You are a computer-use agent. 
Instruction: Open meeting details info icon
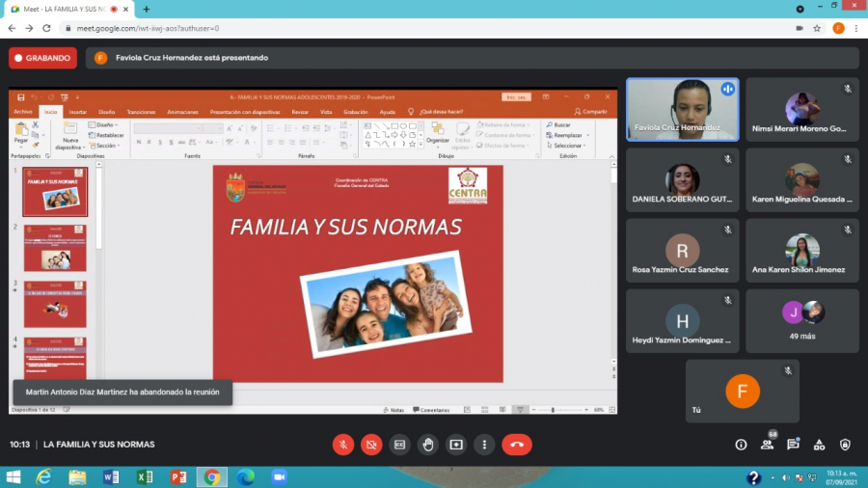(741, 445)
